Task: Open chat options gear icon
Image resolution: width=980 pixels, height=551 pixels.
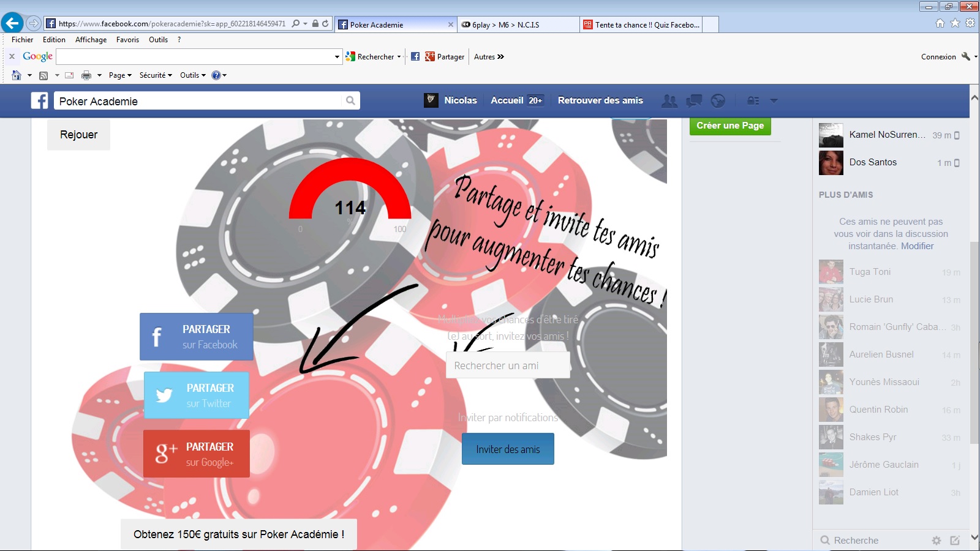Action: 937,541
